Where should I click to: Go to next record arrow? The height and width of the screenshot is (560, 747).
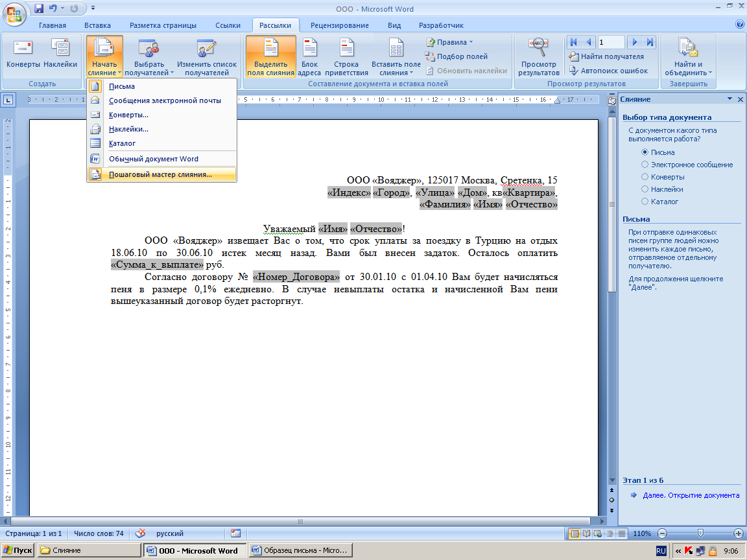tap(634, 42)
